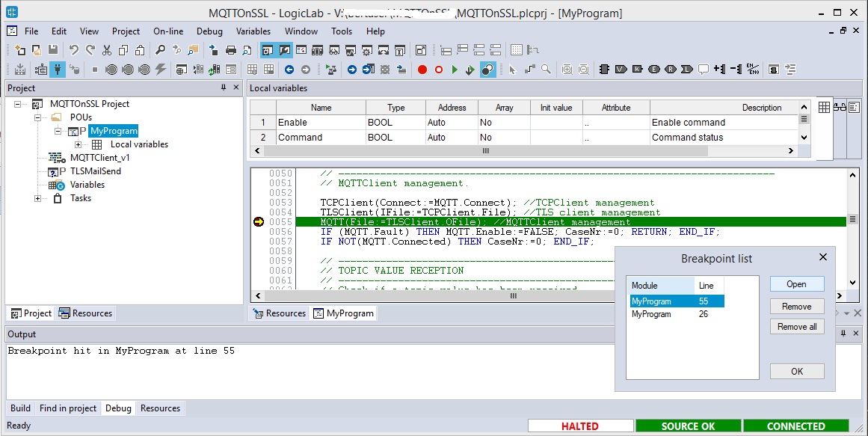The width and height of the screenshot is (868, 436).
Task: Select MyProgram line 55 breakpoint row
Action: pos(677,301)
